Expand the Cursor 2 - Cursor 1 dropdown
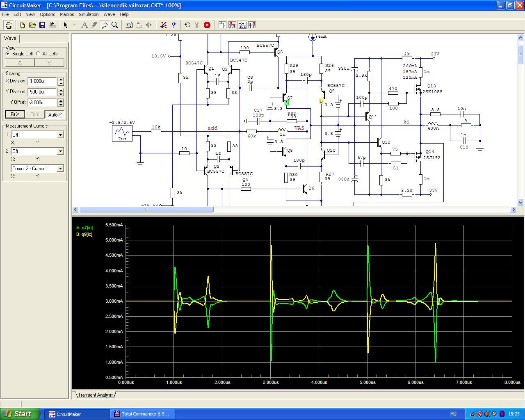Screen dimensions: 525x420 point(60,169)
